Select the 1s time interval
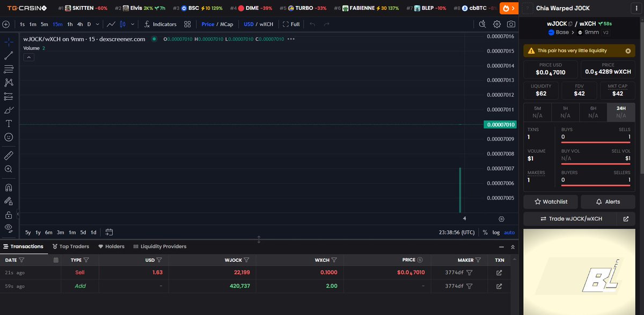644x315 pixels. coord(22,24)
